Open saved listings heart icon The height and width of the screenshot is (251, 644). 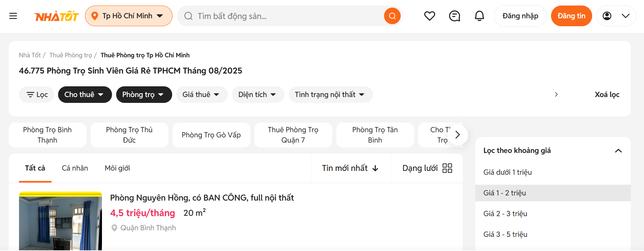coord(430,16)
